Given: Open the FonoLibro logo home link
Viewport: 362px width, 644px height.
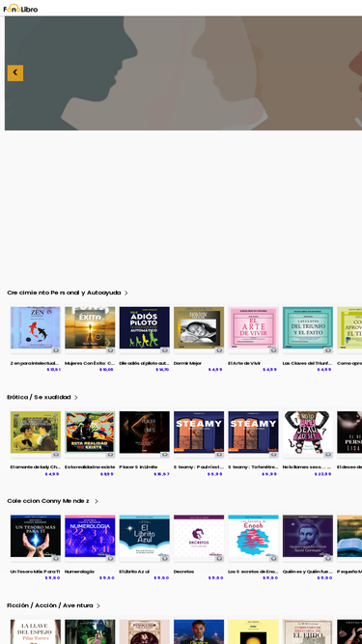Looking at the screenshot, I should [20, 9].
